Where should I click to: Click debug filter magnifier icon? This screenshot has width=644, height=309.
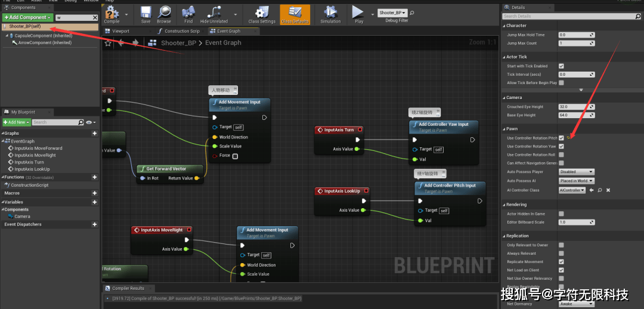tap(412, 13)
